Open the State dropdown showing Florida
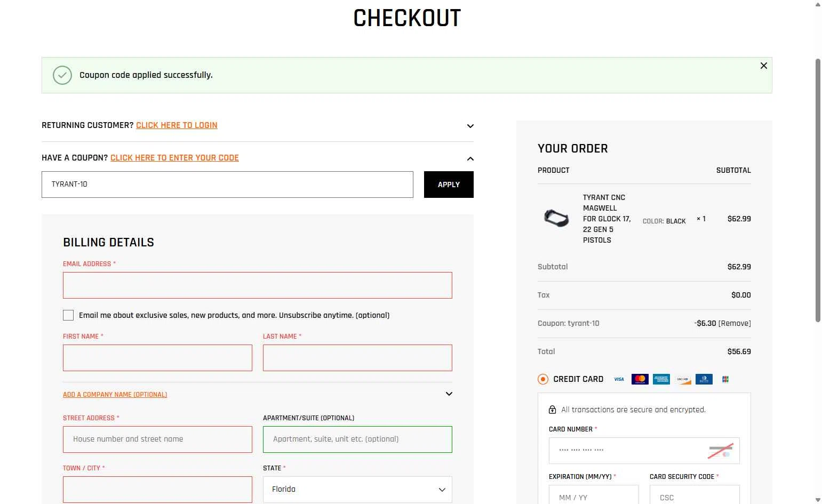The height and width of the screenshot is (504, 822). click(x=357, y=490)
